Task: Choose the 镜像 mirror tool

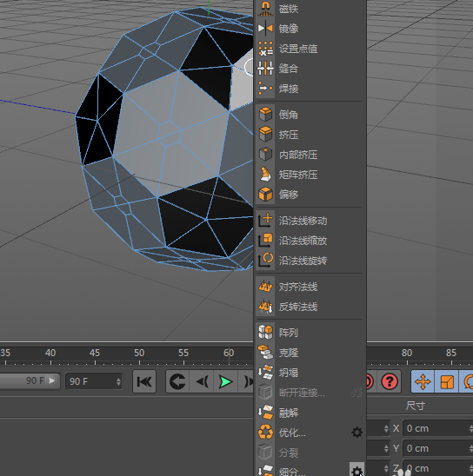Action: coord(310,29)
